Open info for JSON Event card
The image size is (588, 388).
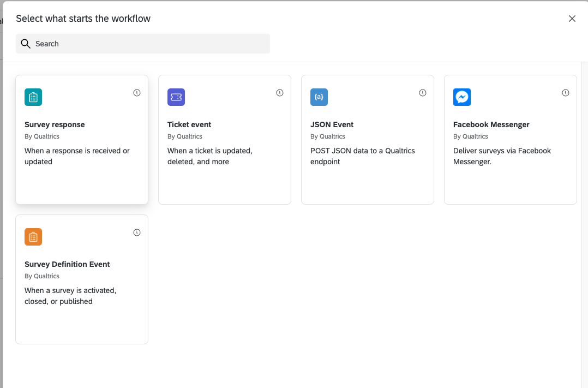pos(423,93)
